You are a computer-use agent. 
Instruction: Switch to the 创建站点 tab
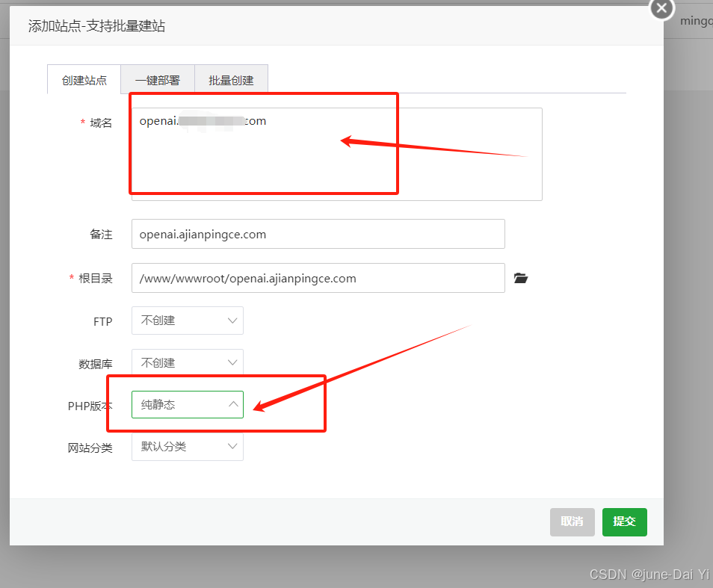(x=84, y=80)
